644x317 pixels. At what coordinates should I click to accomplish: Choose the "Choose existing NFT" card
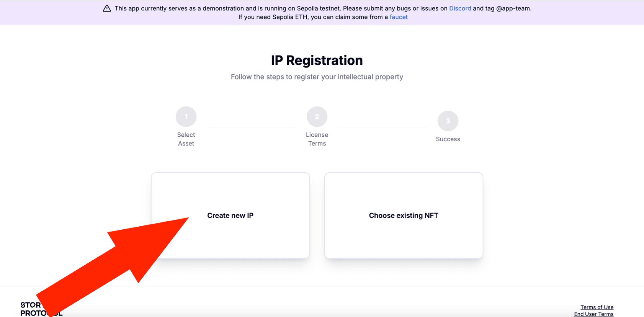point(404,216)
